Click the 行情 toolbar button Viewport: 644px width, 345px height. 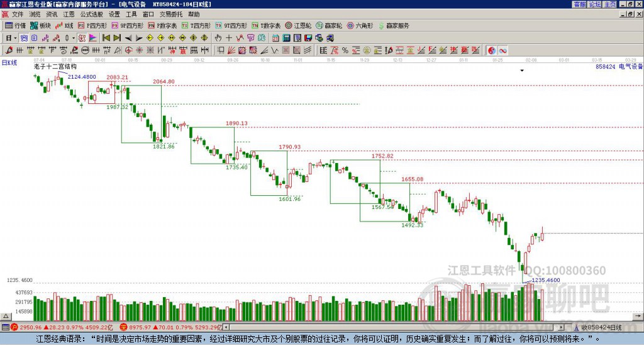[x=16, y=25]
